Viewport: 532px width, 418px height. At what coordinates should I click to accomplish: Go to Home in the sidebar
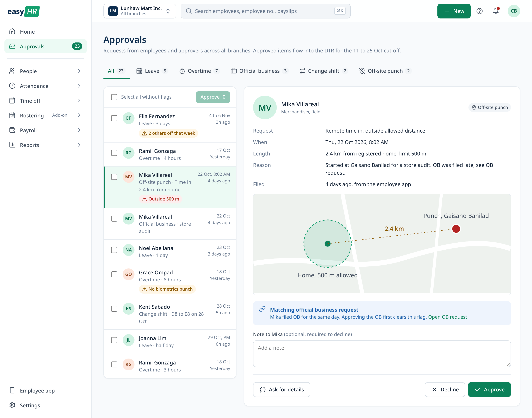tap(46, 32)
